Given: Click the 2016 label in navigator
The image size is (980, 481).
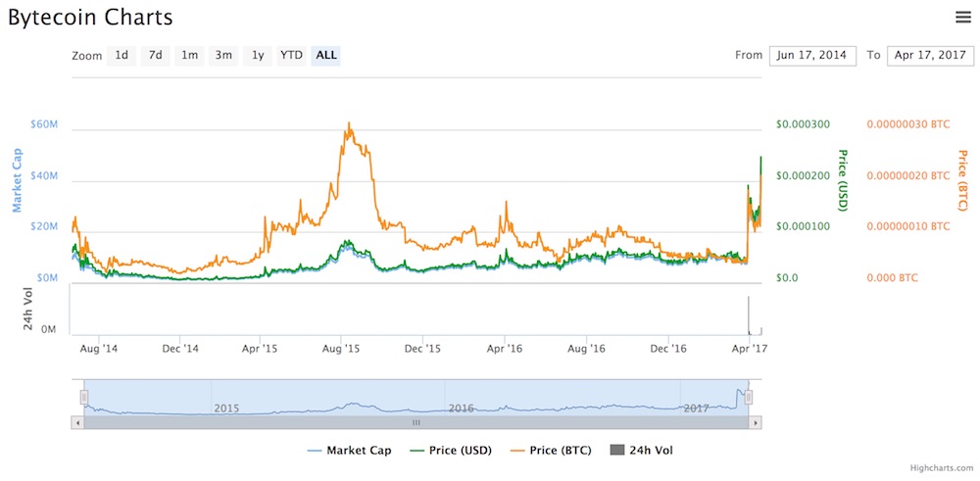Looking at the screenshot, I should point(461,408).
